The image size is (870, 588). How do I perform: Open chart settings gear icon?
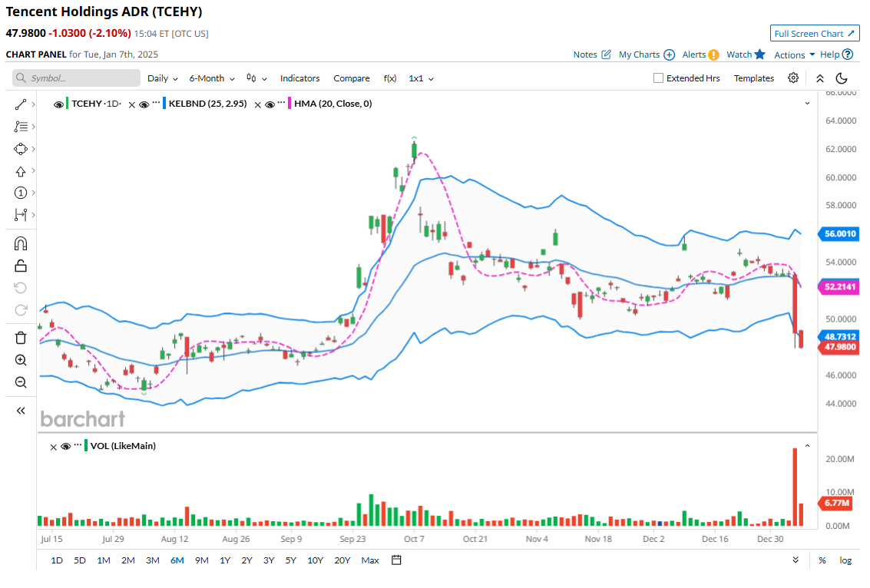point(793,78)
